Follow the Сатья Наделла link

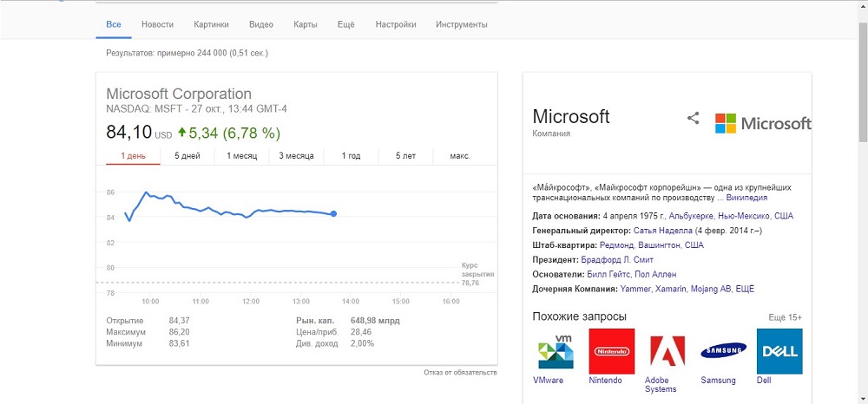pyautogui.click(x=663, y=231)
